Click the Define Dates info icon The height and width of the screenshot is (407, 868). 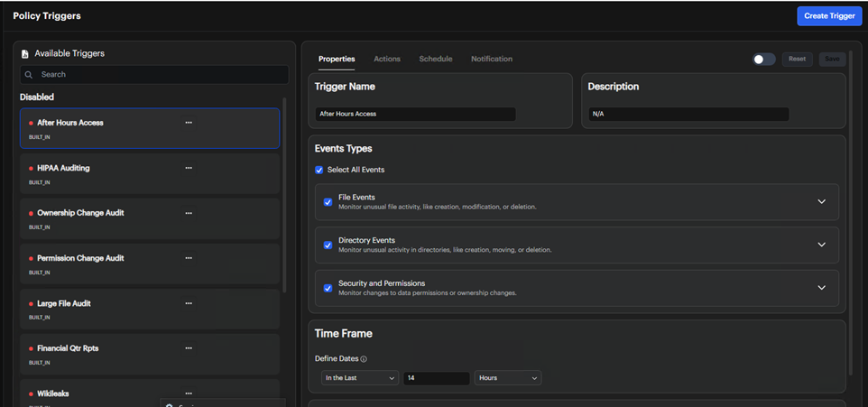coord(364,359)
